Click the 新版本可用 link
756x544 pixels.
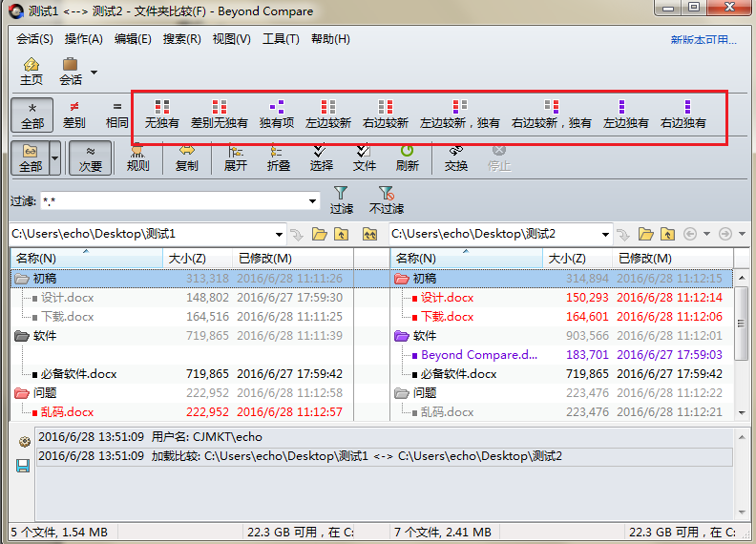pyautogui.click(x=703, y=40)
